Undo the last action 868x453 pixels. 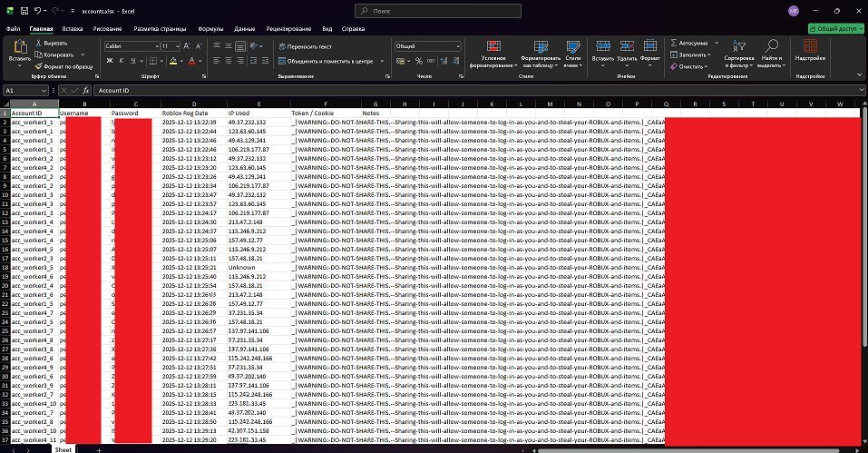click(37, 11)
